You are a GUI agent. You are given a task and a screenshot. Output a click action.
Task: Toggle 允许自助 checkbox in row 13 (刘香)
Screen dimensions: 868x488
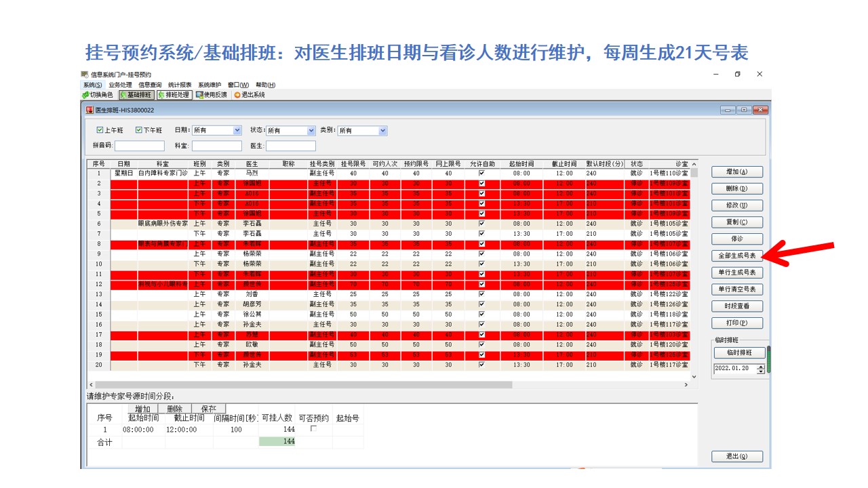coord(481,294)
